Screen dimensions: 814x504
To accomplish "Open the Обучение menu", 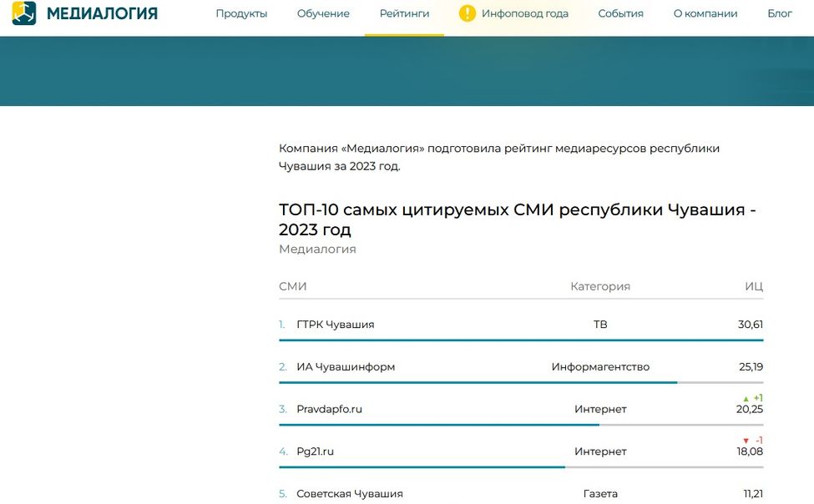I will coord(323,13).
